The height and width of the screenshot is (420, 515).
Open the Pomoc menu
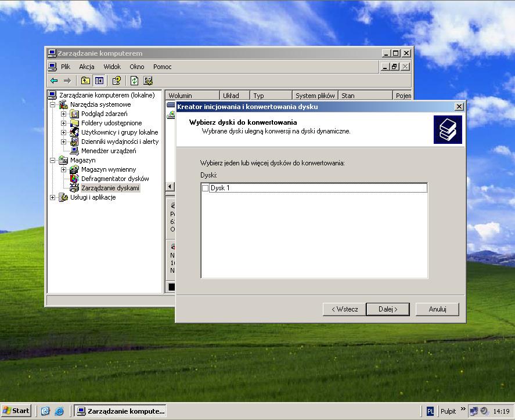point(162,67)
